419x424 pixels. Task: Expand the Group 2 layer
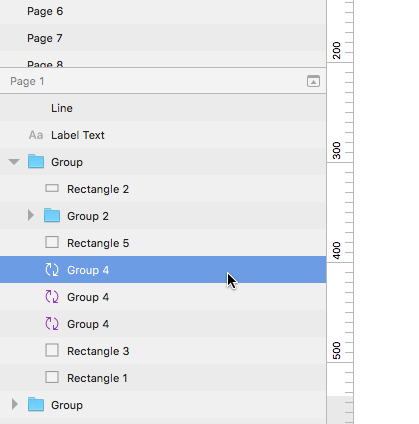(x=31, y=215)
